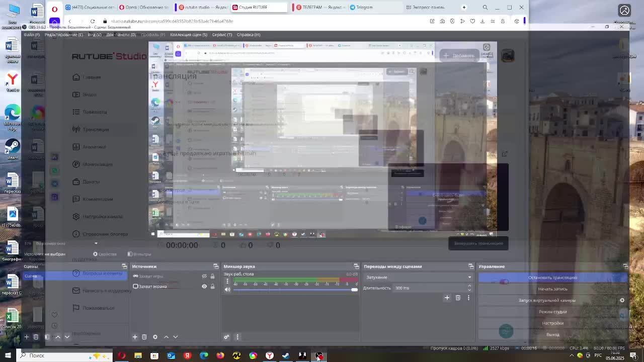Screen dimensions: 644x362
Task: Open source properties gear in Источники panel
Action: point(155,337)
